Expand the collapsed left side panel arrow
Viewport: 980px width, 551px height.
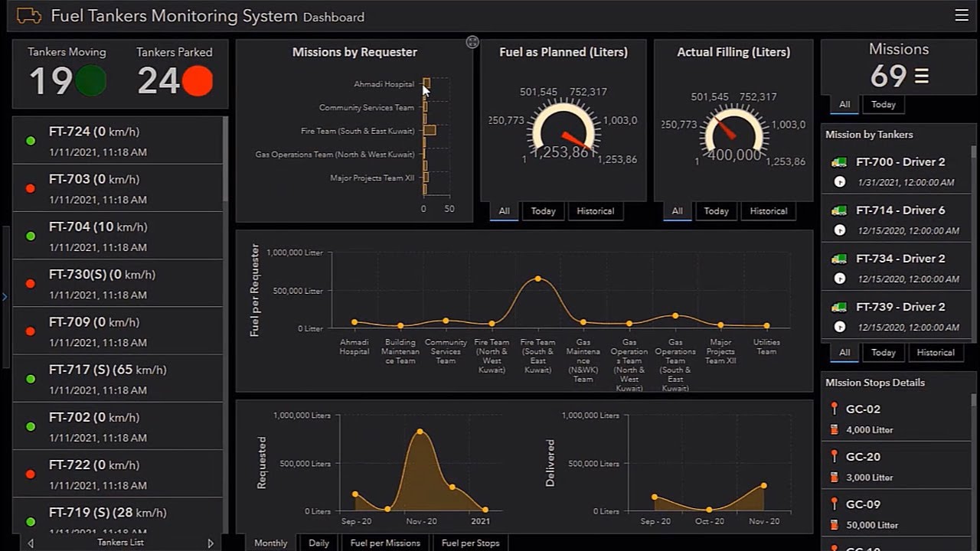click(x=5, y=296)
